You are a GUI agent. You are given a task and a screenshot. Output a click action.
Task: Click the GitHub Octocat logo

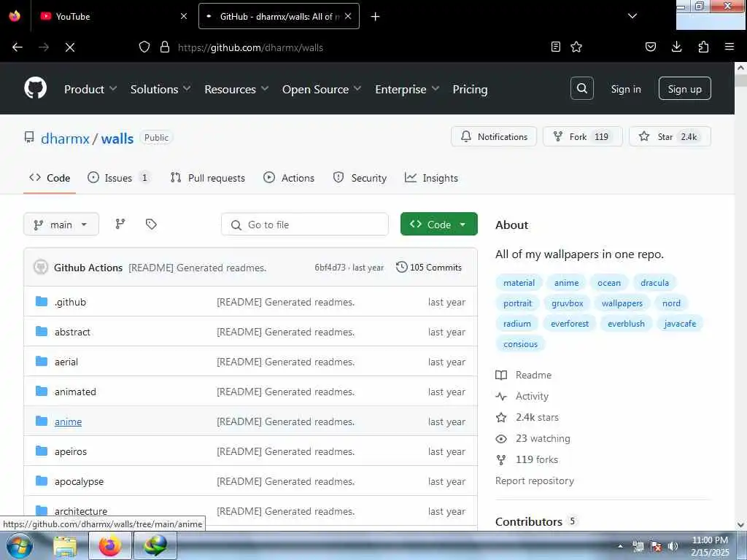[x=35, y=88]
